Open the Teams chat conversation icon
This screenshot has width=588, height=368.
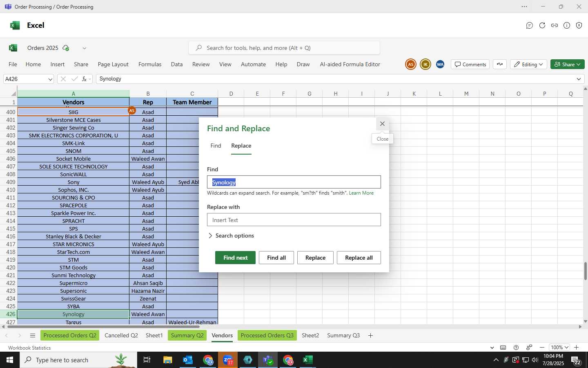point(530,25)
